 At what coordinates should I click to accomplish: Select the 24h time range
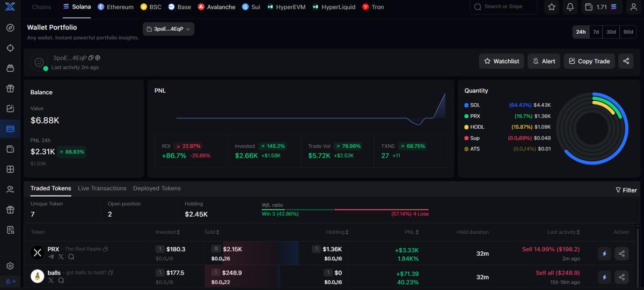click(x=581, y=32)
